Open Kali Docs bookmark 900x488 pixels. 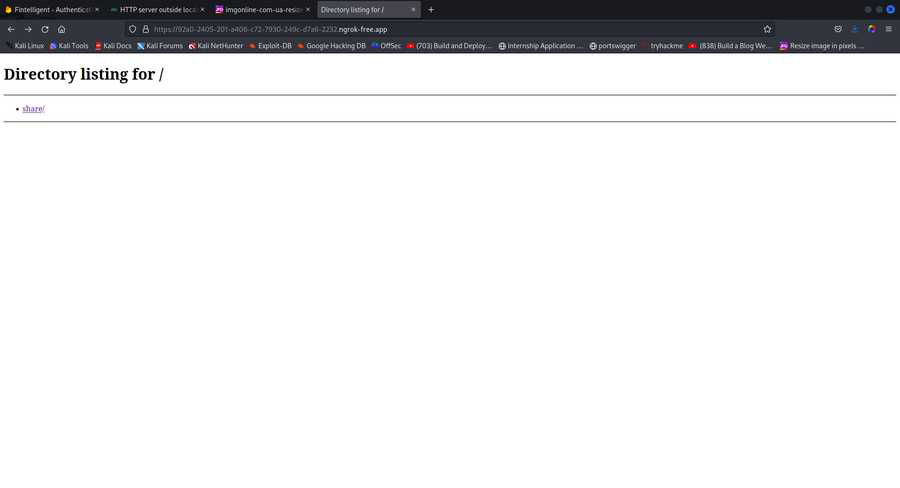113,46
